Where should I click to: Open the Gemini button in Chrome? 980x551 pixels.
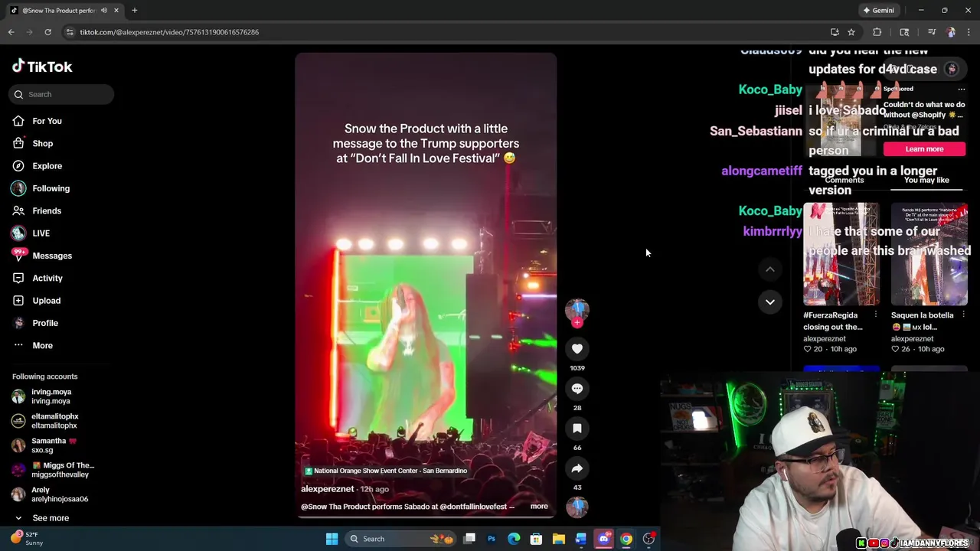click(878, 11)
